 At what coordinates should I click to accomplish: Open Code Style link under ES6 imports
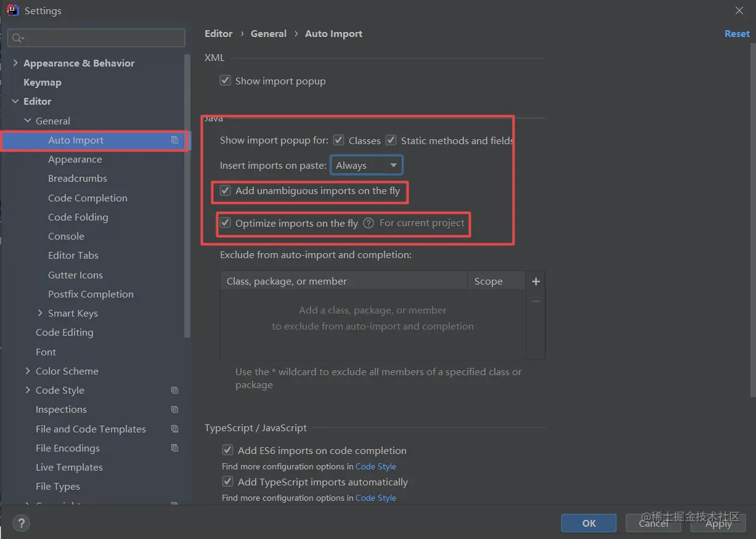[x=376, y=467]
